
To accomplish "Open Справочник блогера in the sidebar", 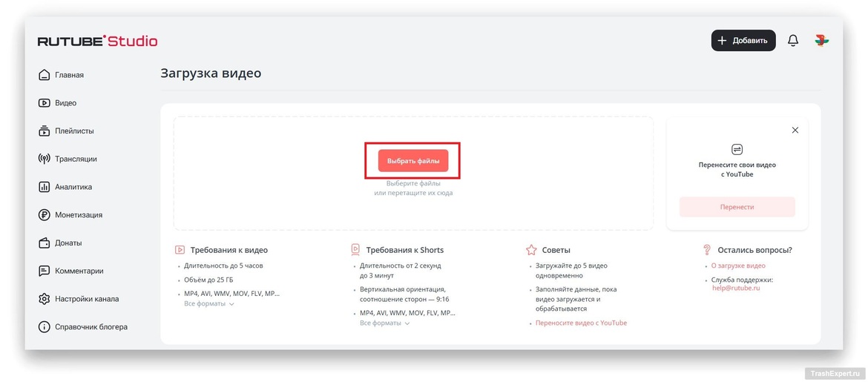I will [x=91, y=327].
